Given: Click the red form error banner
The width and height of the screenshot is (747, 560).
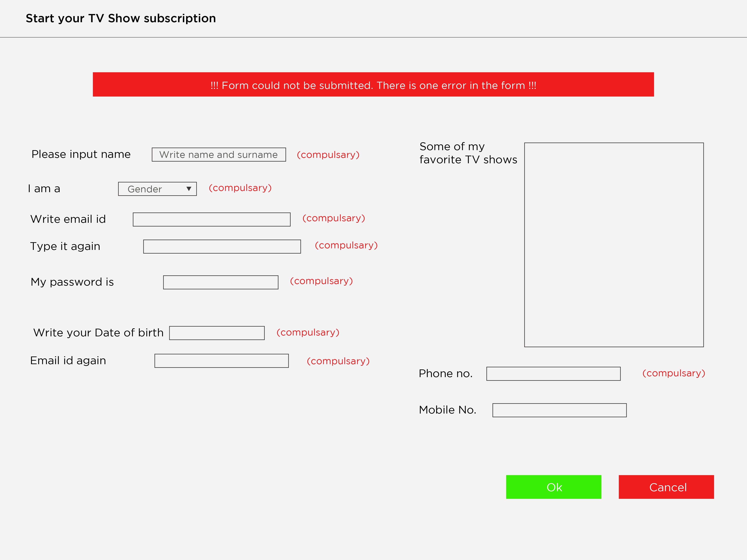Looking at the screenshot, I should [x=373, y=84].
